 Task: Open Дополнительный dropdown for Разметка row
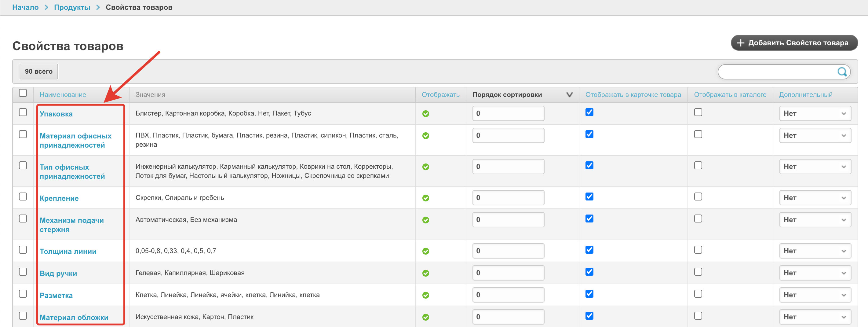click(x=815, y=295)
